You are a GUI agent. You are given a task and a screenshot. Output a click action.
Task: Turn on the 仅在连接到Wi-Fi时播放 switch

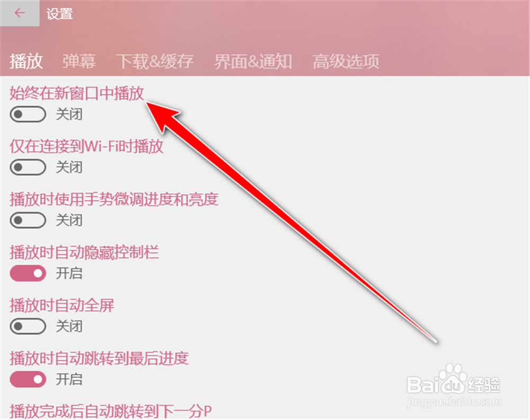28,167
